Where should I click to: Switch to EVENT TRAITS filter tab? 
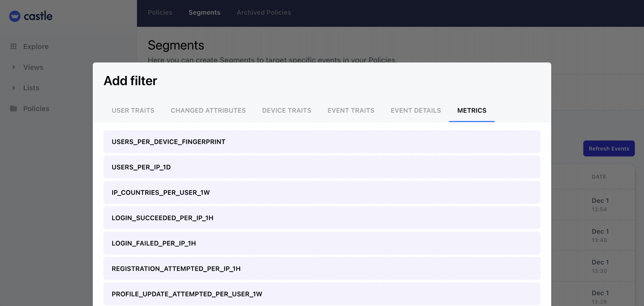point(351,111)
